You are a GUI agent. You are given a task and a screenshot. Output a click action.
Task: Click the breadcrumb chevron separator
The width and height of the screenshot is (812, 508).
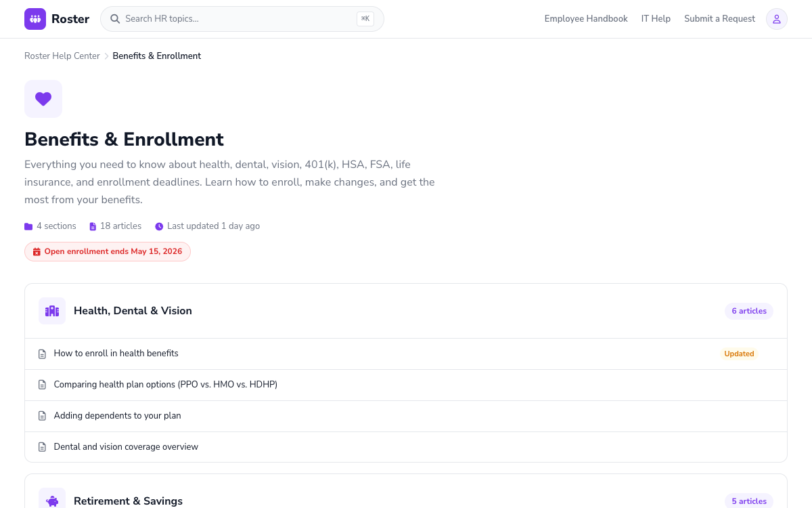pyautogui.click(x=106, y=56)
